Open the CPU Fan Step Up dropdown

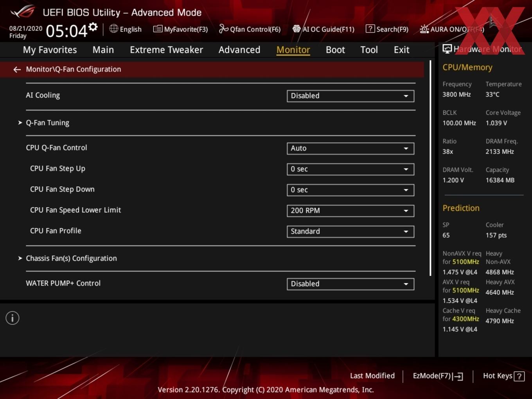click(x=350, y=169)
